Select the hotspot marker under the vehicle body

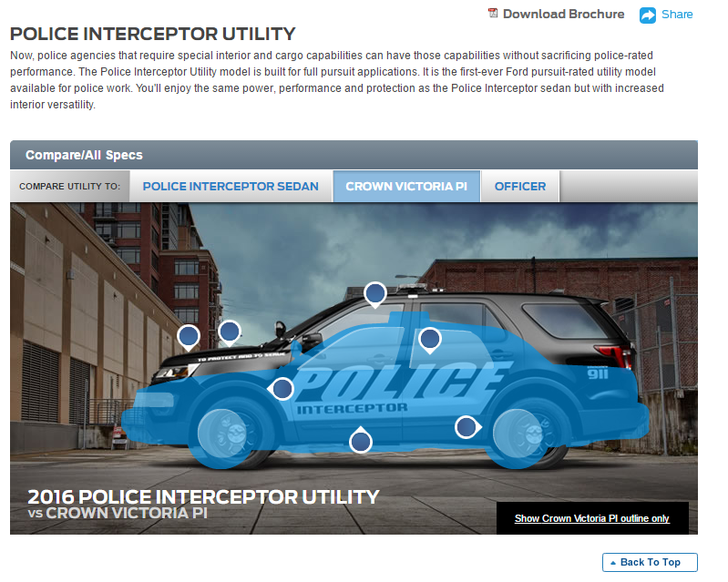pyautogui.click(x=361, y=440)
